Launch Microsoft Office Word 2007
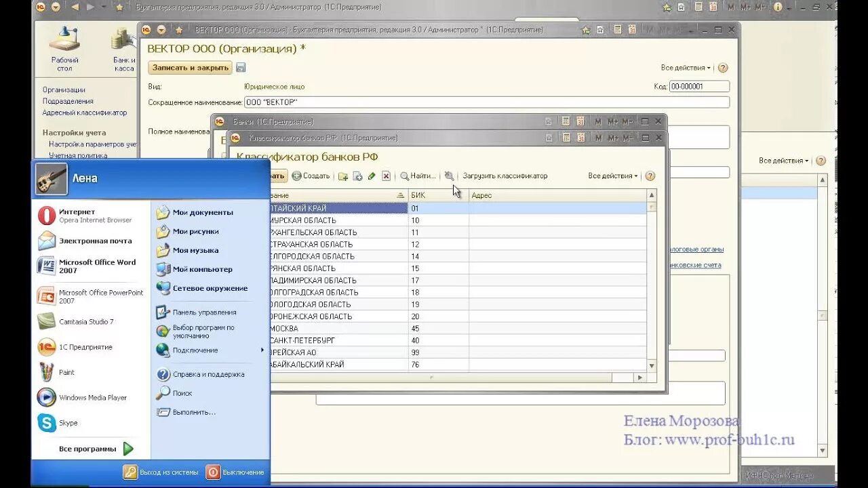This screenshot has width=868, height=488. click(x=85, y=266)
